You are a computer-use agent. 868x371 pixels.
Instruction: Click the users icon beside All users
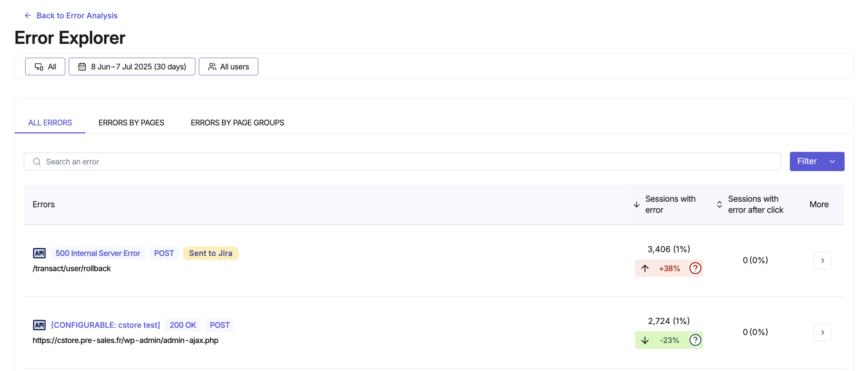[212, 66]
